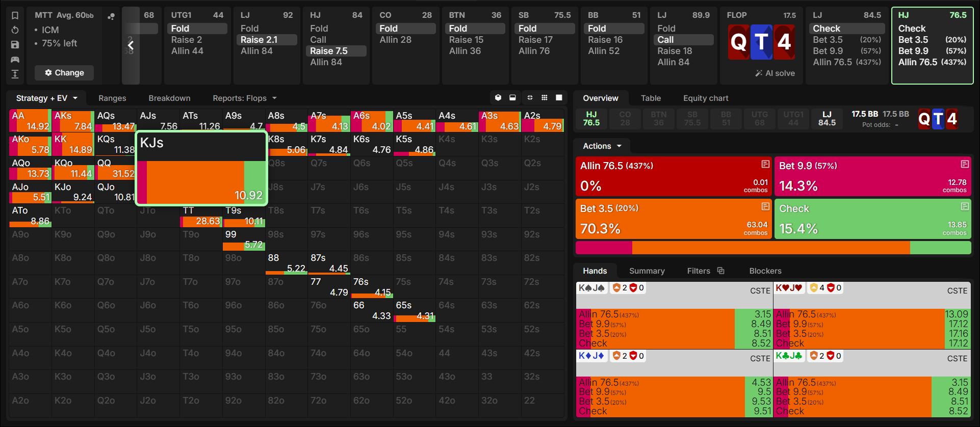Click the AI solve wand icon

point(759,73)
